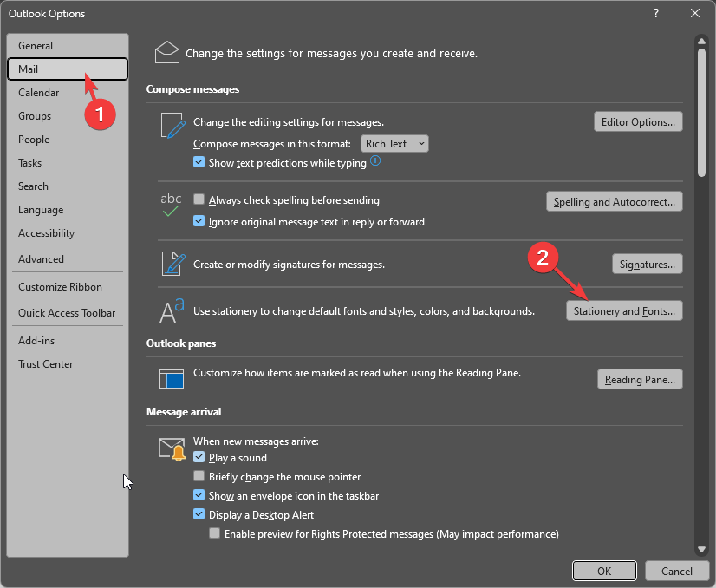The height and width of the screenshot is (588, 716).
Task: Click the stationery fonts Aa icon
Action: click(x=172, y=310)
